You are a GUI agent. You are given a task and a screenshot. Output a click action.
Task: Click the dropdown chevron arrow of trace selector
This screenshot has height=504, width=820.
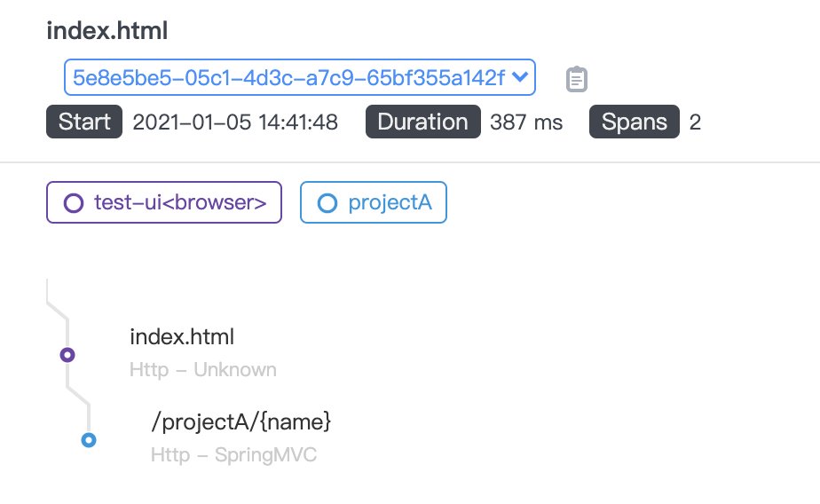click(x=521, y=77)
